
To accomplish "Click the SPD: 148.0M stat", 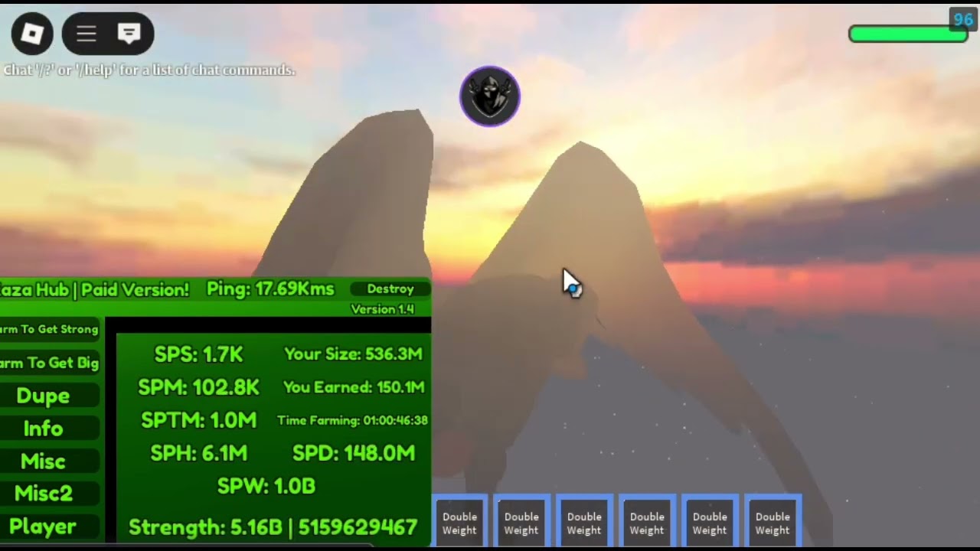I will click(x=354, y=453).
